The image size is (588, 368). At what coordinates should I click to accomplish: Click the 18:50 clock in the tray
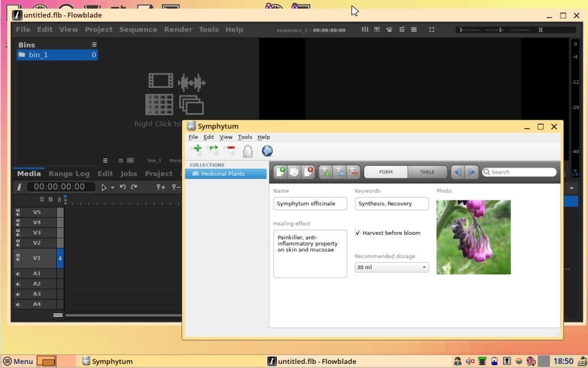coord(563,361)
